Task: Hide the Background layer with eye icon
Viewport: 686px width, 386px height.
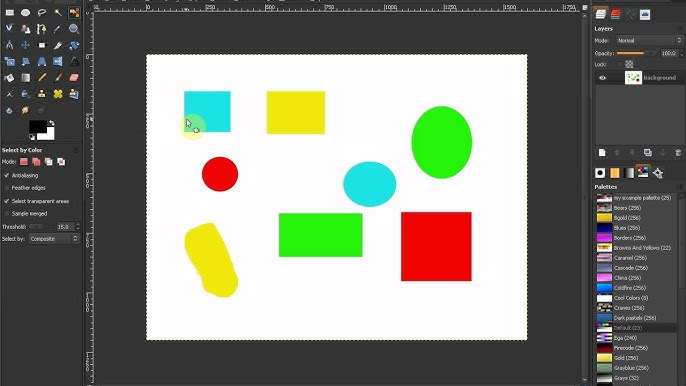Action: [602, 78]
